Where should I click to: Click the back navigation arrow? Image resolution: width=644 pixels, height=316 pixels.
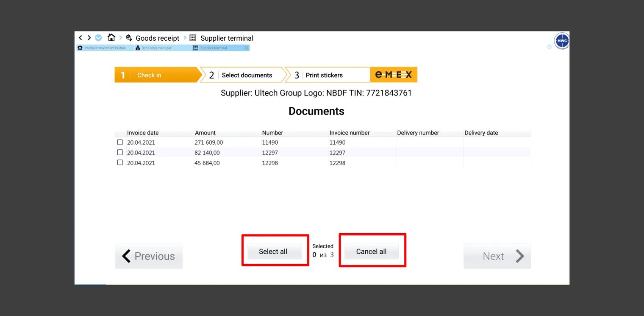pos(80,38)
